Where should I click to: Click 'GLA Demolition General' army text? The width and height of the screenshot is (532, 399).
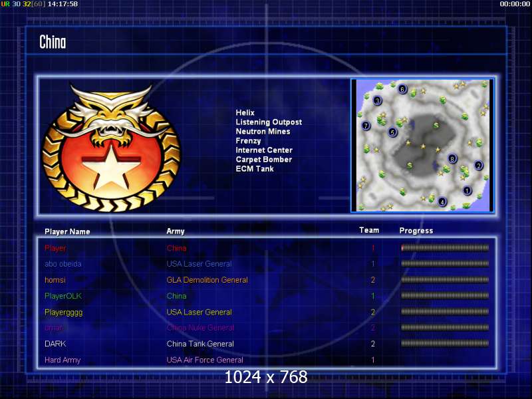(x=207, y=280)
